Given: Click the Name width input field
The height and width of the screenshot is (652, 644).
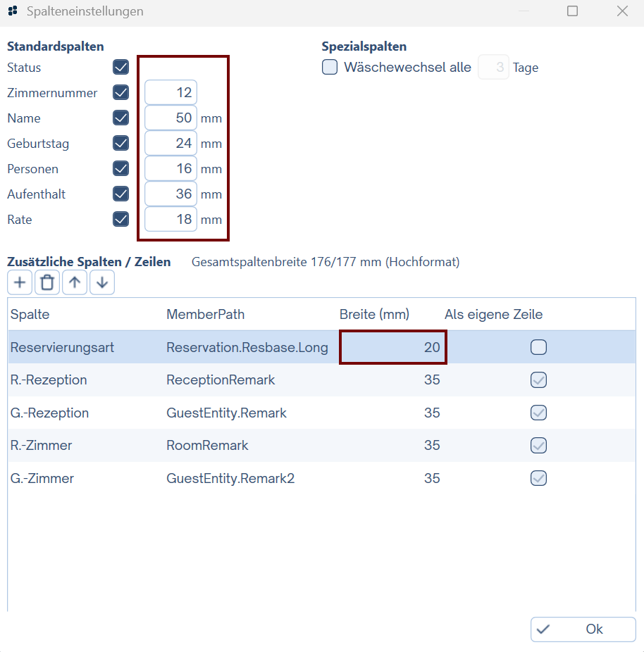Looking at the screenshot, I should point(171,118).
